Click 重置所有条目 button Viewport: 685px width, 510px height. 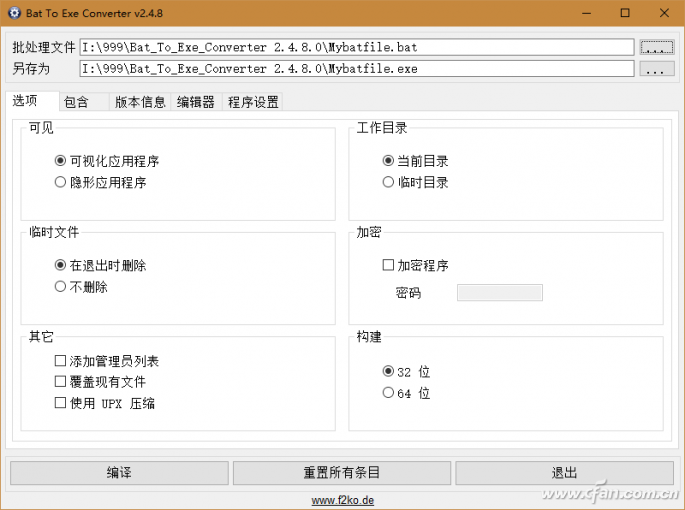coord(342,472)
